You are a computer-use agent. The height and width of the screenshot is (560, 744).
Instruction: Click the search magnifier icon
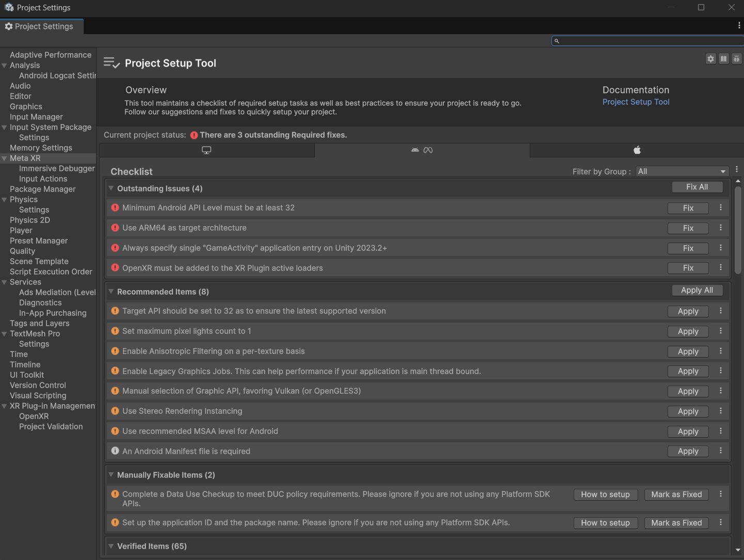click(x=557, y=41)
